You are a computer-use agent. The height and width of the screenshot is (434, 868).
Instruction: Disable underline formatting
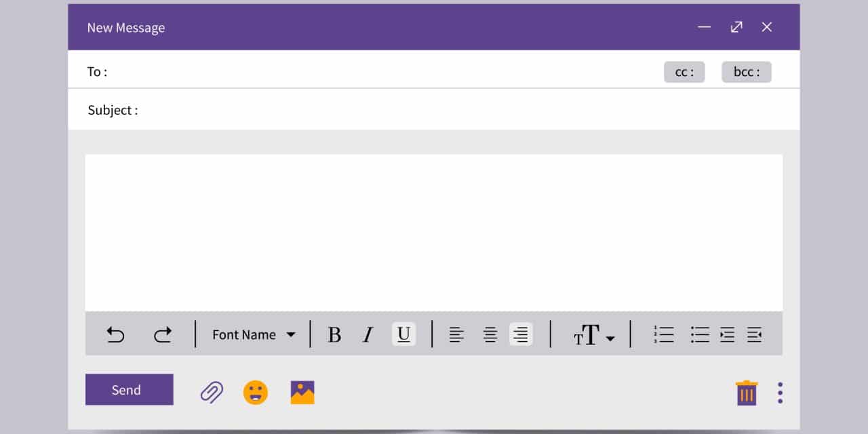403,334
